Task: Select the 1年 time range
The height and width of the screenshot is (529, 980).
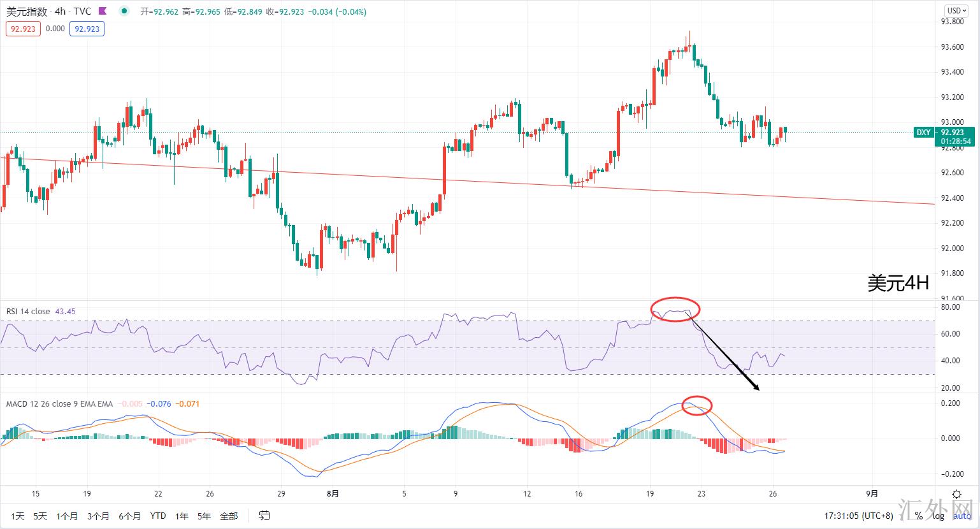Action: [x=182, y=516]
